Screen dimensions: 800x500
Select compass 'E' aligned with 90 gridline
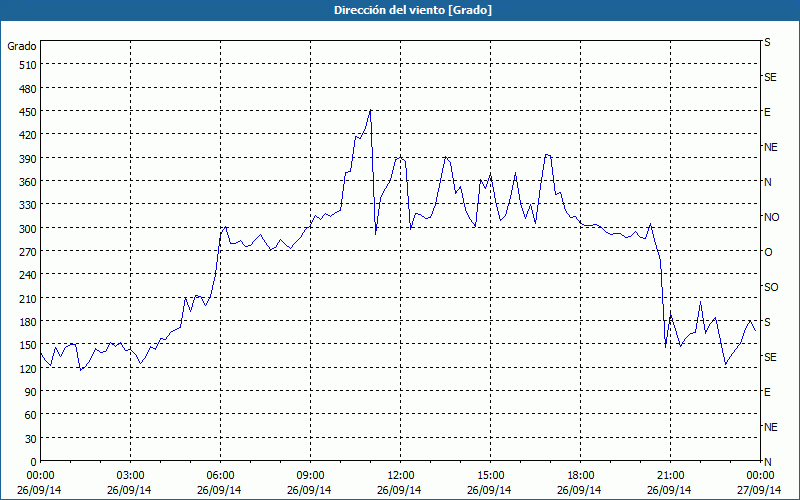(x=767, y=392)
